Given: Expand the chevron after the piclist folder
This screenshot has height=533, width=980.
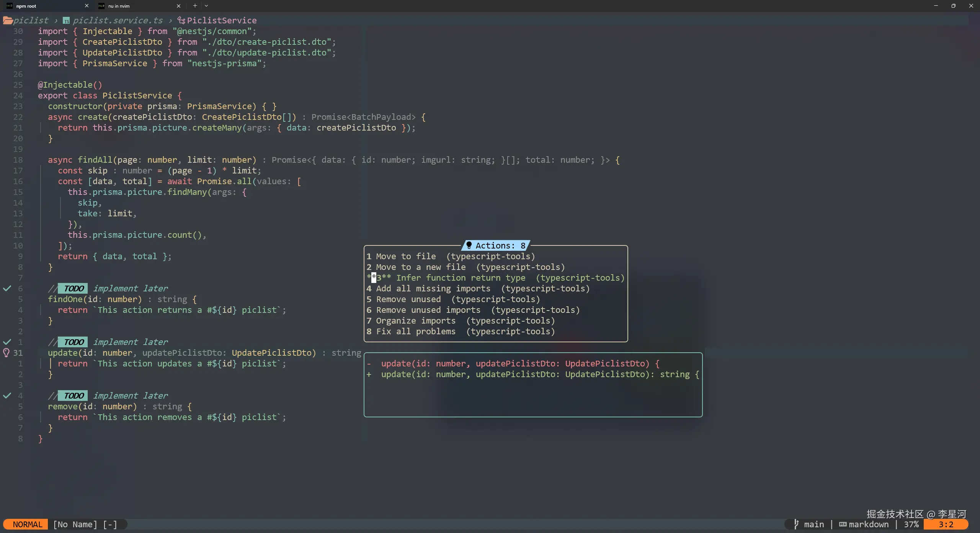Looking at the screenshot, I should (x=56, y=20).
